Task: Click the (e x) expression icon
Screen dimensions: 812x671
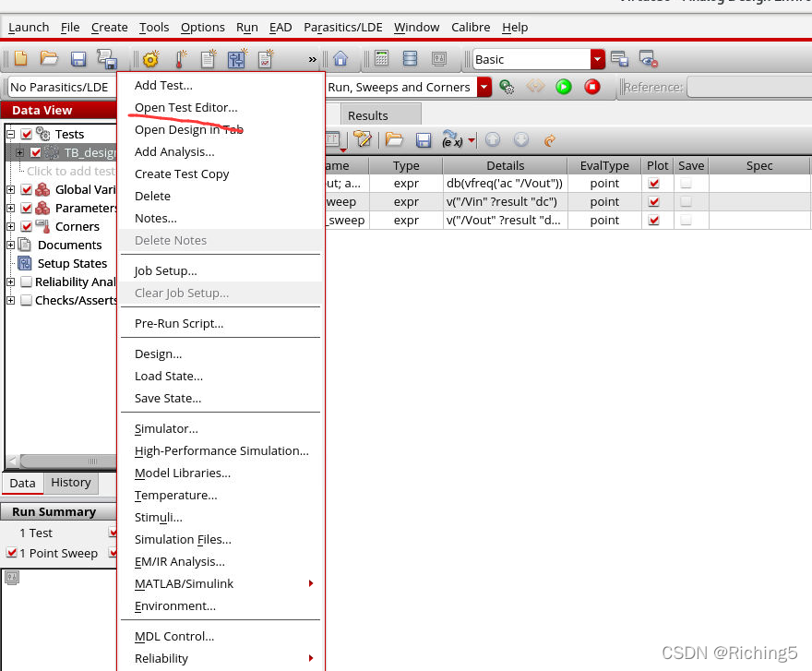Action: (x=452, y=139)
